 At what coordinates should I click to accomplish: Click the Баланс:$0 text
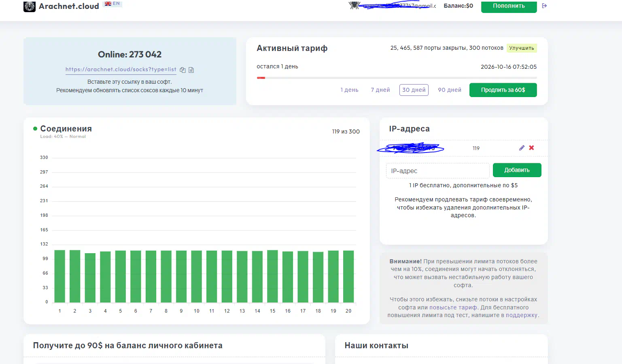tap(458, 6)
